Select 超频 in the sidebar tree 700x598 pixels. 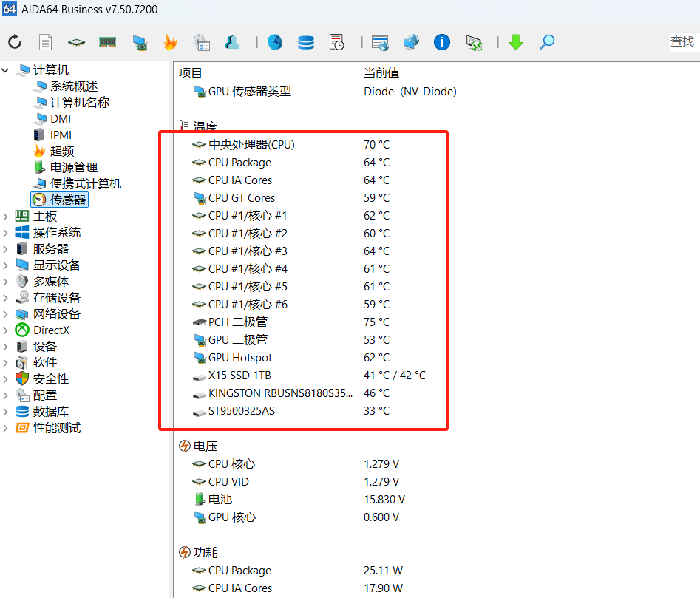(62, 152)
